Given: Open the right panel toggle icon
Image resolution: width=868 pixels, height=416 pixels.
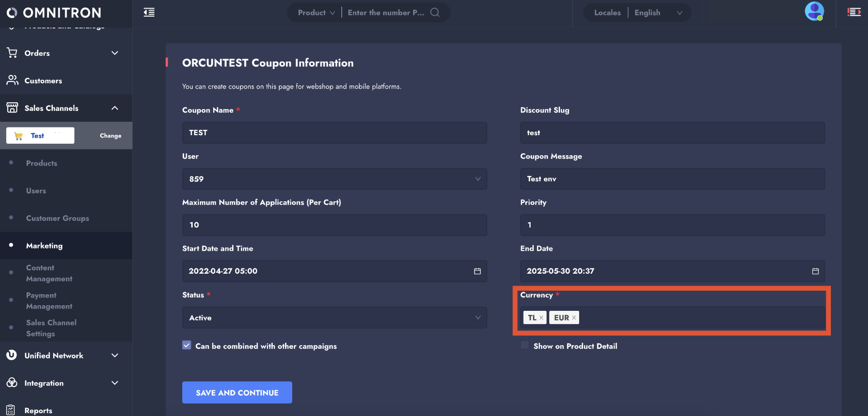Looking at the screenshot, I should pyautogui.click(x=854, y=12).
